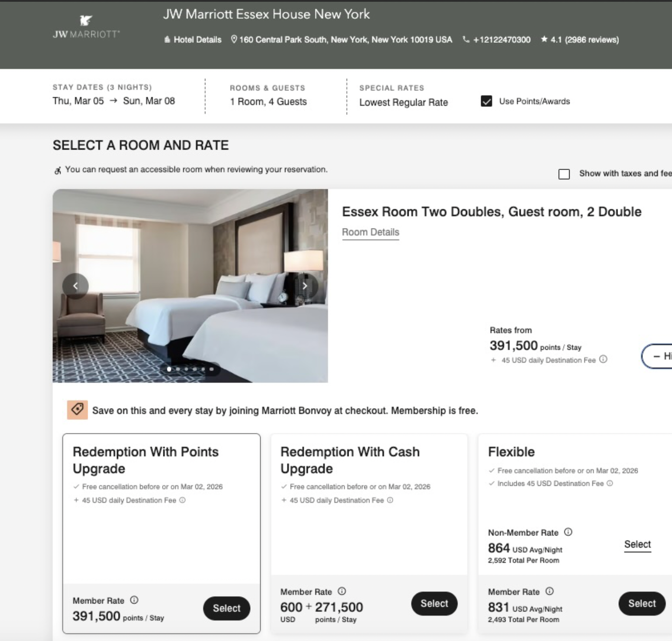The image size is (672, 641).
Task: Click the orange Bonvoy savings tag icon
Action: click(x=78, y=410)
